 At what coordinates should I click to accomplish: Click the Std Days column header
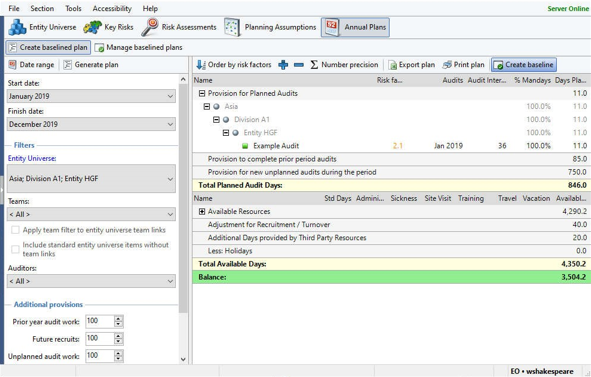coord(338,198)
